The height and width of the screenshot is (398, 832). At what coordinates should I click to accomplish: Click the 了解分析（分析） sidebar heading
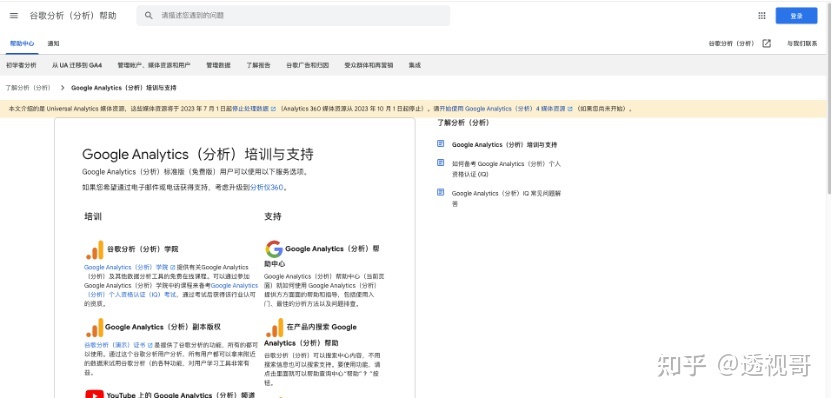(x=463, y=123)
